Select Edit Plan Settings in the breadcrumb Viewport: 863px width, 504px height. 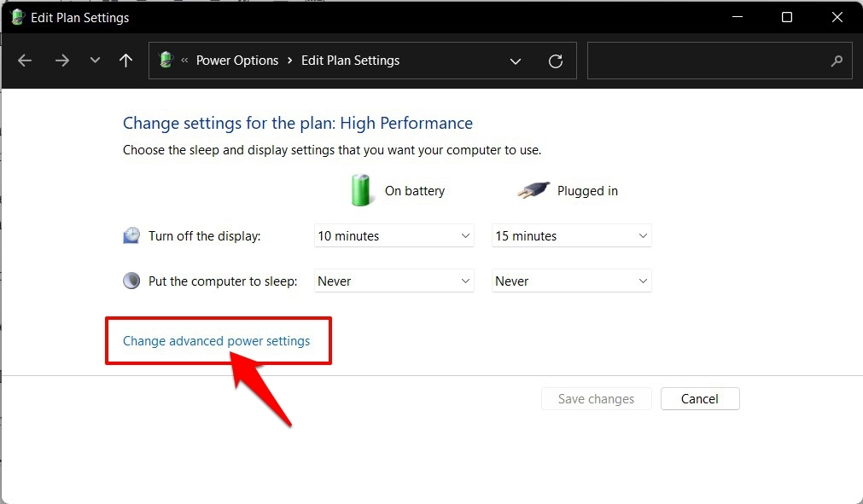tap(350, 60)
